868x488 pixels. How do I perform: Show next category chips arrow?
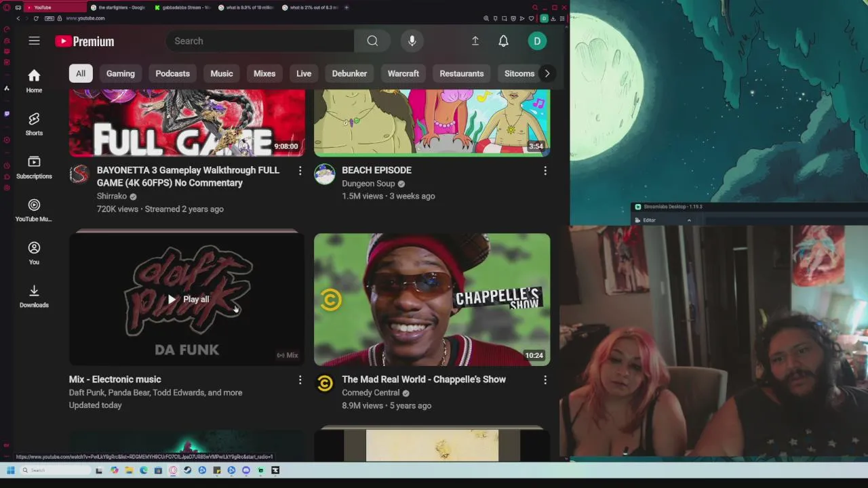click(547, 73)
